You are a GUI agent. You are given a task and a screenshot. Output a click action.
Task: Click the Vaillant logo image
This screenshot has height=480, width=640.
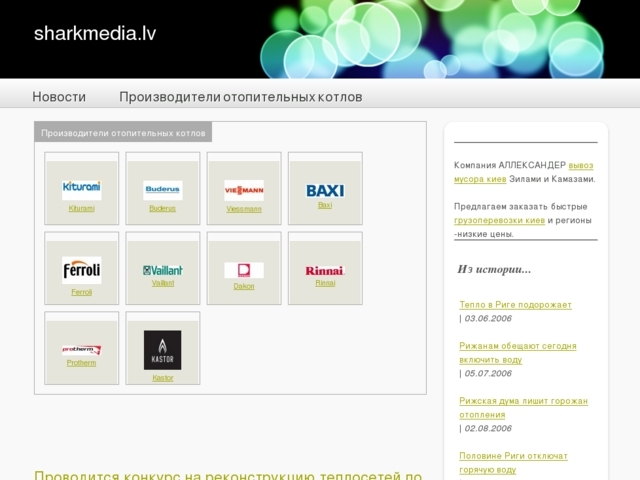pos(162,270)
